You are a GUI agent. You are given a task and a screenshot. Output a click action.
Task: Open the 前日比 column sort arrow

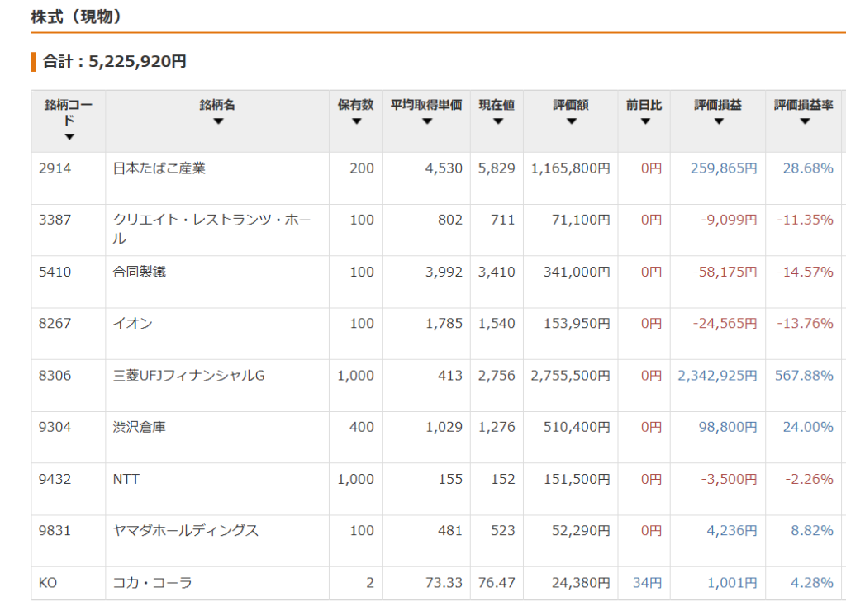coord(644,121)
